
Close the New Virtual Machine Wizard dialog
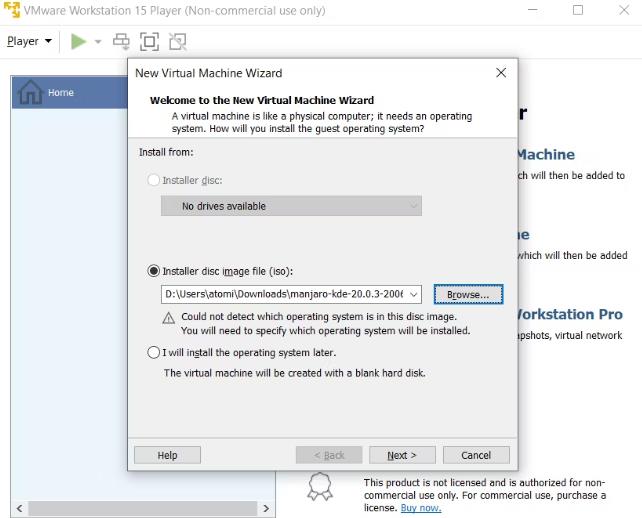(501, 73)
